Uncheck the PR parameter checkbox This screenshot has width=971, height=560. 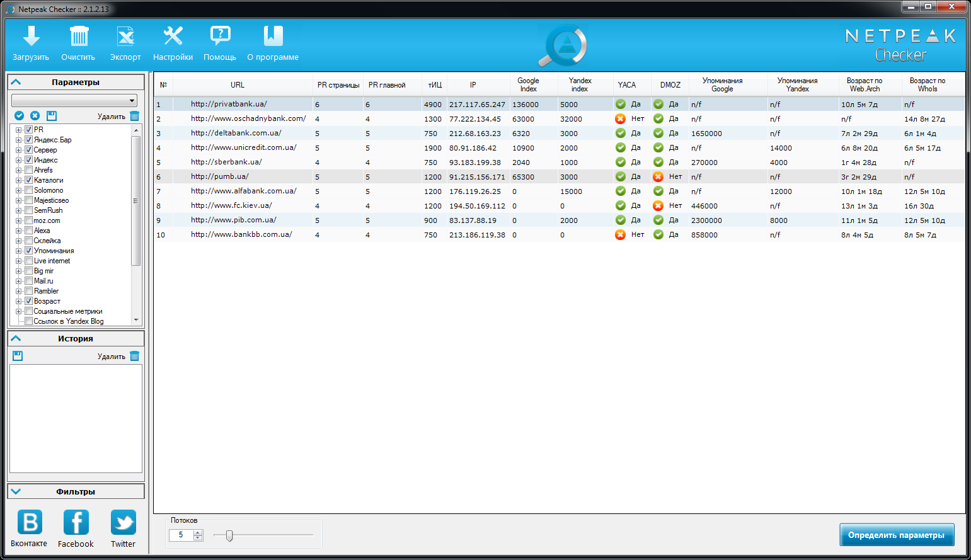pyautogui.click(x=28, y=129)
